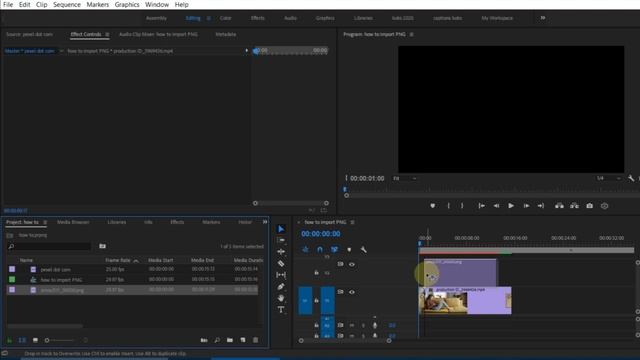Toggle insert sequences as nests button
Viewport: 640px width, 360px height.
click(x=305, y=249)
